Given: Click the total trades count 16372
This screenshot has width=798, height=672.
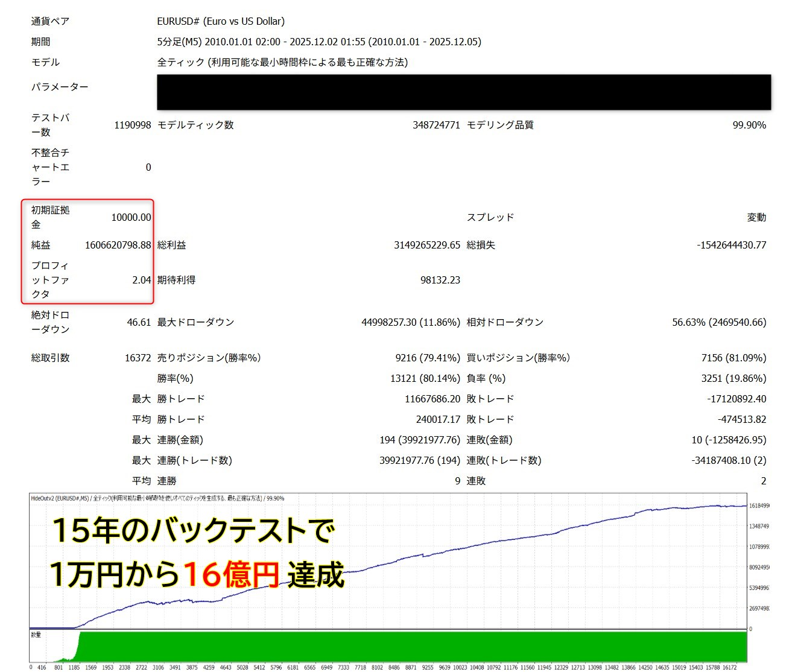Looking at the screenshot, I should [x=138, y=358].
